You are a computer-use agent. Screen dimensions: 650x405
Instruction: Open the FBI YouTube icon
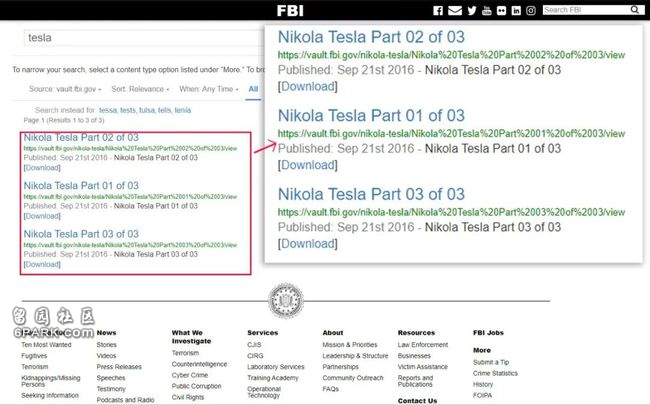(487, 10)
